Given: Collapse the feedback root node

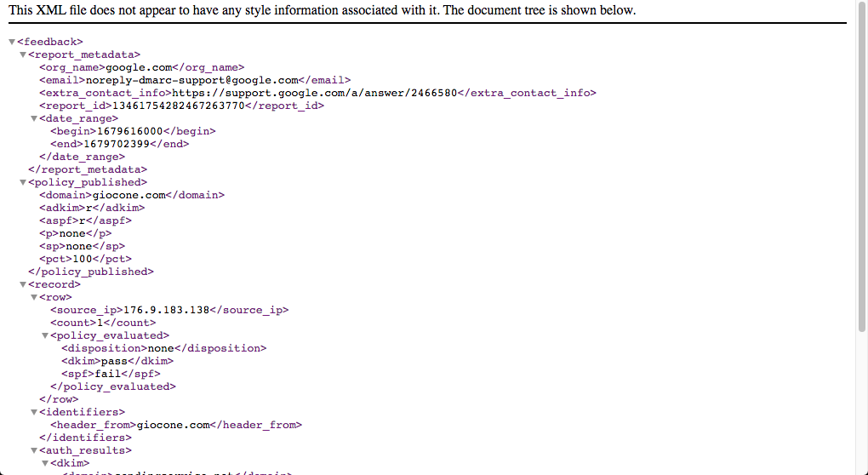Looking at the screenshot, I should [12, 42].
